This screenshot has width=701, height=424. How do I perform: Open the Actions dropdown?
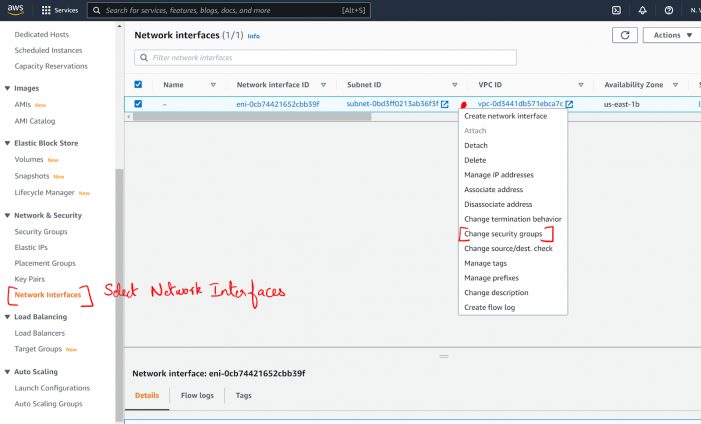coord(667,35)
